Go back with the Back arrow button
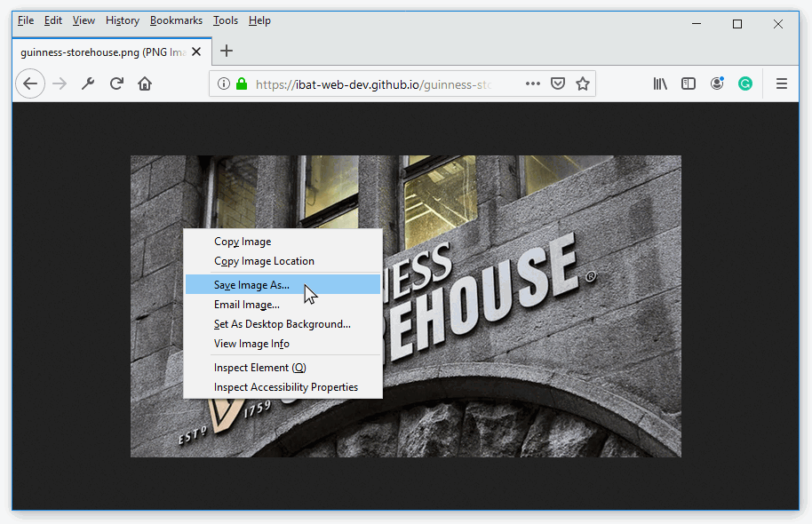812x524 pixels. [30, 83]
